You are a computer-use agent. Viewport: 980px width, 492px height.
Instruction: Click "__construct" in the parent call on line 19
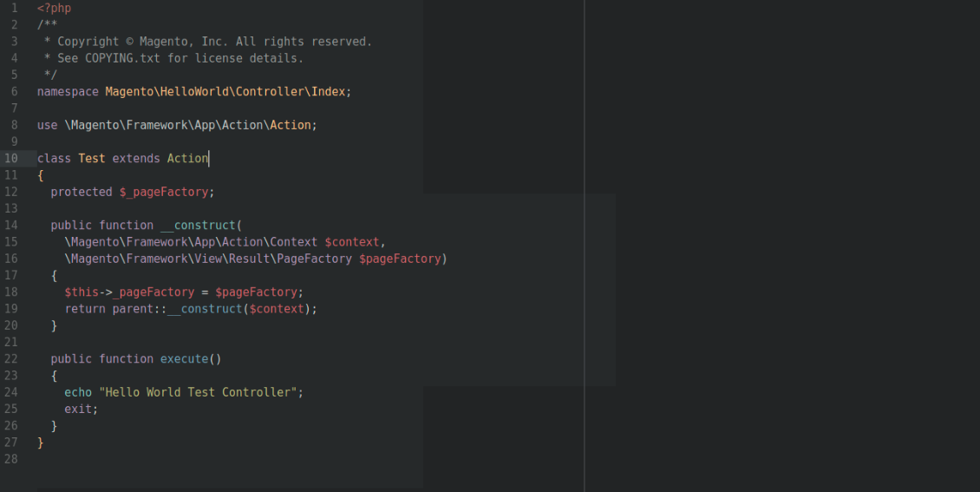[x=205, y=309]
